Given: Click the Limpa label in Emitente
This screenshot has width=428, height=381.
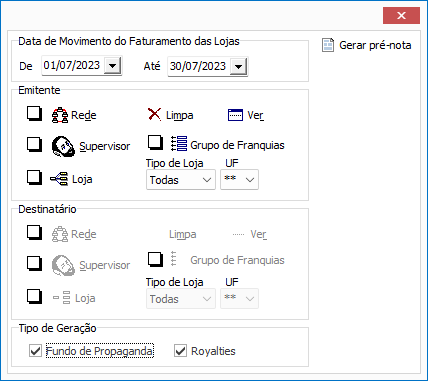Looking at the screenshot, I should point(180,115).
